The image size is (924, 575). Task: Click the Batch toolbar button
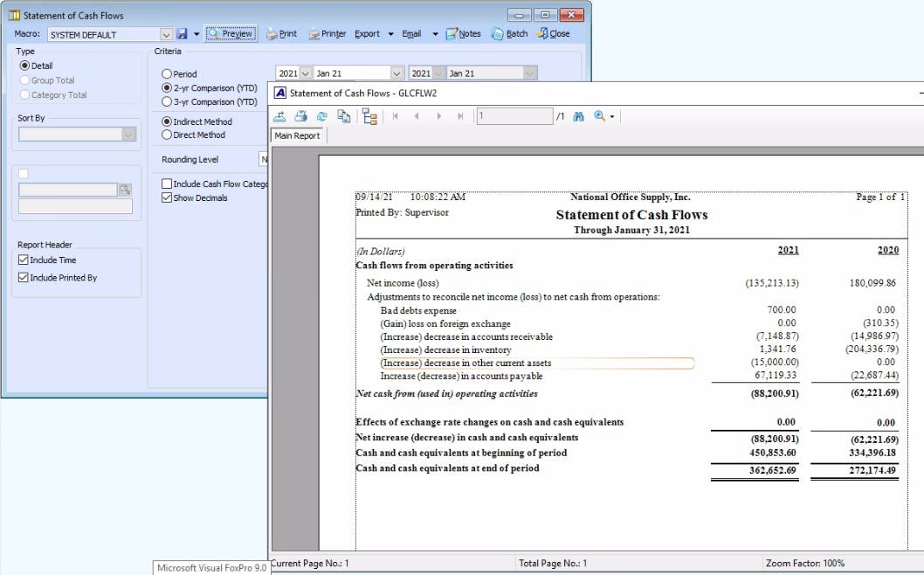coord(510,33)
